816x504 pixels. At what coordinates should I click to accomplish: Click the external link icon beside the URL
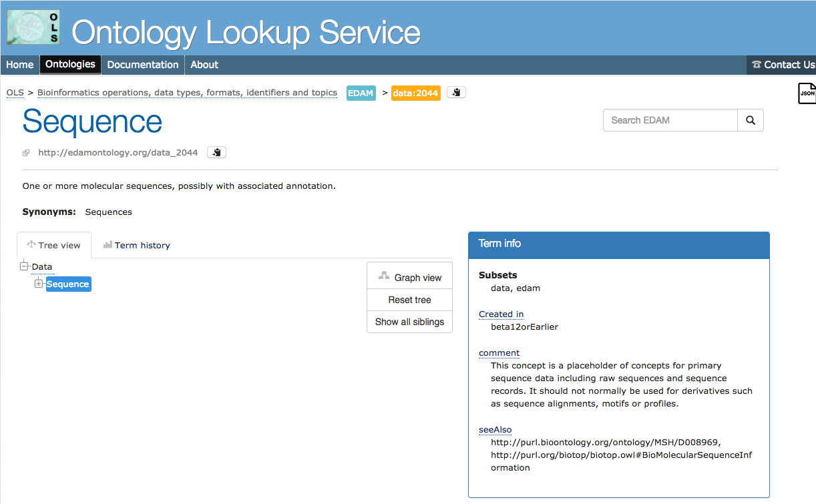[26, 153]
